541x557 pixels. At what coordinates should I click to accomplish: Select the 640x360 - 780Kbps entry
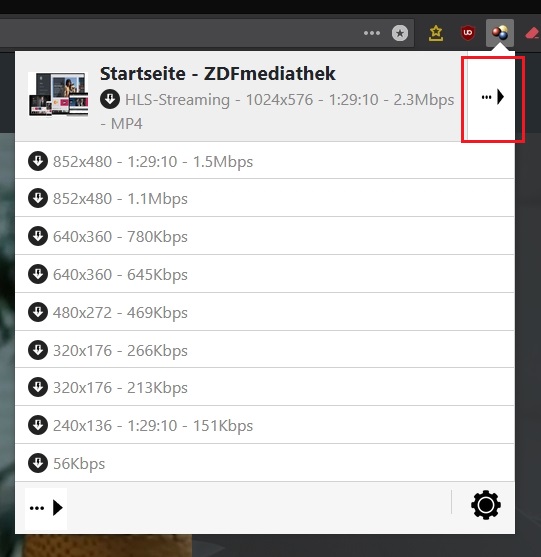click(x=265, y=236)
